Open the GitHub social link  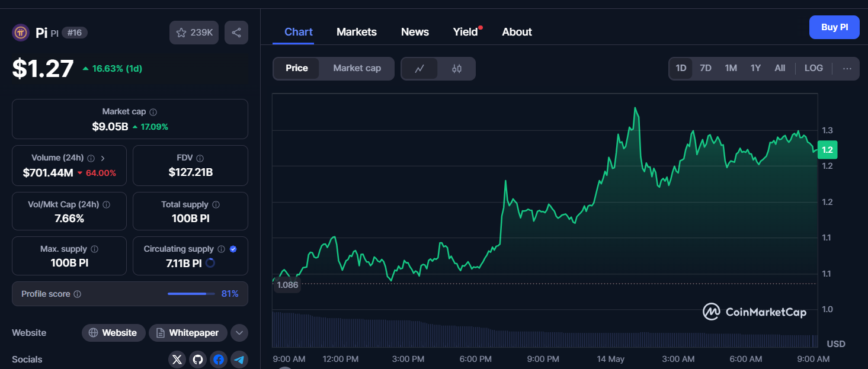tap(198, 360)
